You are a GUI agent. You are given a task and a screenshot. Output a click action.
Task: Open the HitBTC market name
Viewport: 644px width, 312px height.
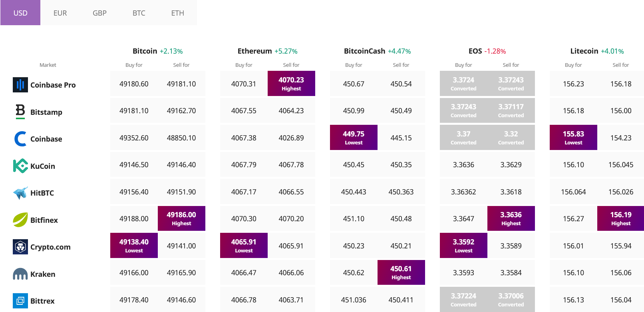(42, 193)
